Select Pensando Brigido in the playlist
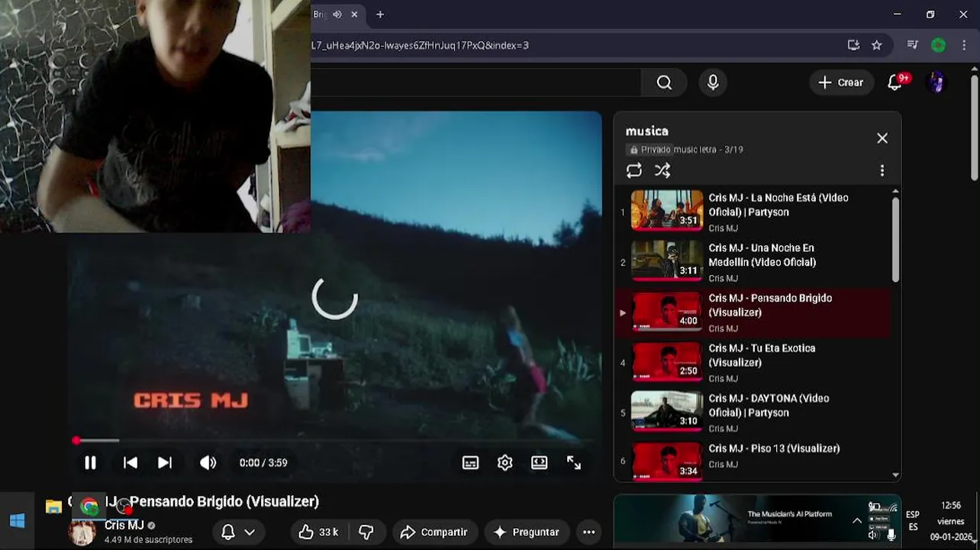980x550 pixels. click(x=753, y=312)
